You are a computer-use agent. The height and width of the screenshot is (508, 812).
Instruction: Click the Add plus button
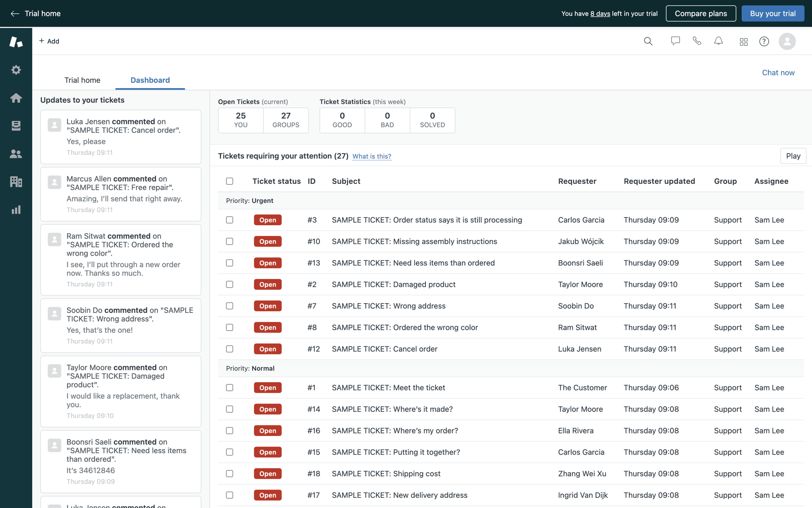pos(49,41)
